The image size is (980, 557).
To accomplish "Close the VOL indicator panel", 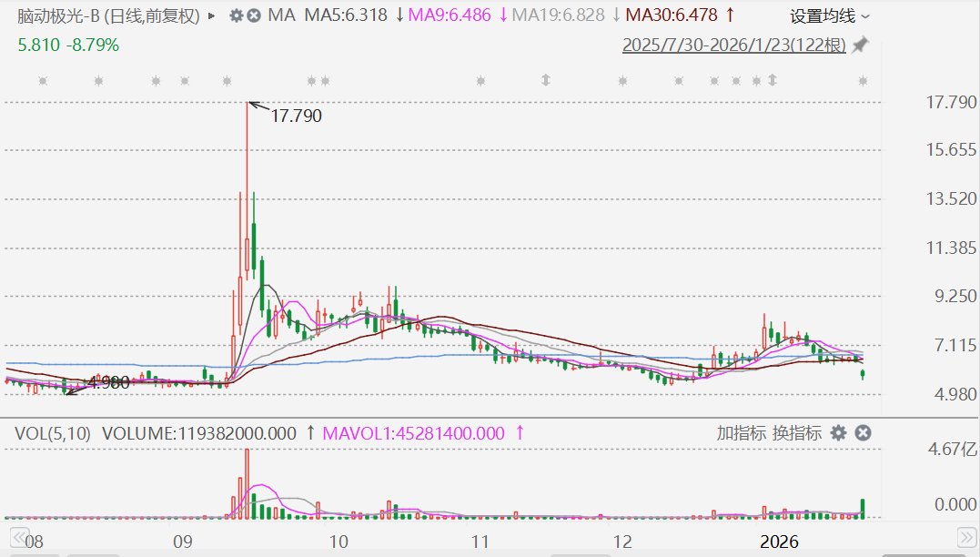I will point(863,432).
